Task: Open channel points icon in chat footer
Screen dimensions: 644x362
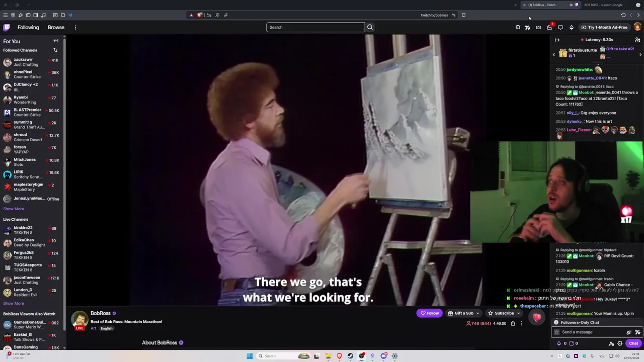Action: tap(571, 343)
